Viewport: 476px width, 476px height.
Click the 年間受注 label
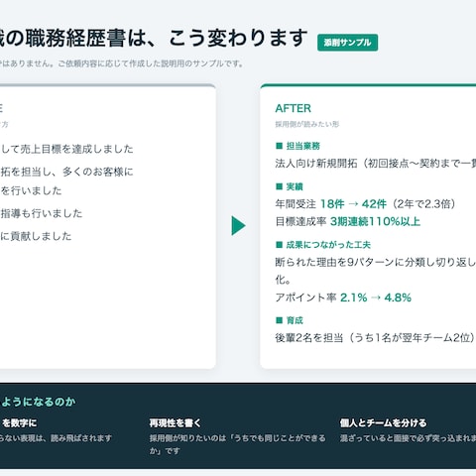[296, 204]
